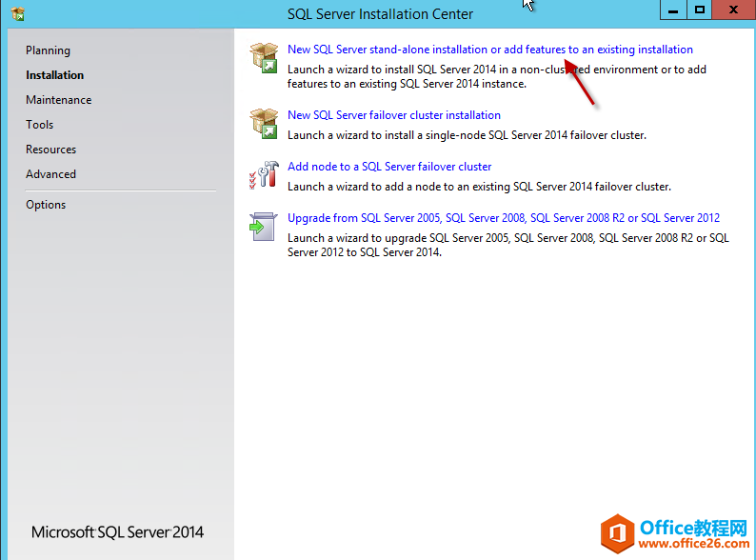Show the Resources section
The height and width of the screenshot is (560, 756).
click(x=51, y=150)
